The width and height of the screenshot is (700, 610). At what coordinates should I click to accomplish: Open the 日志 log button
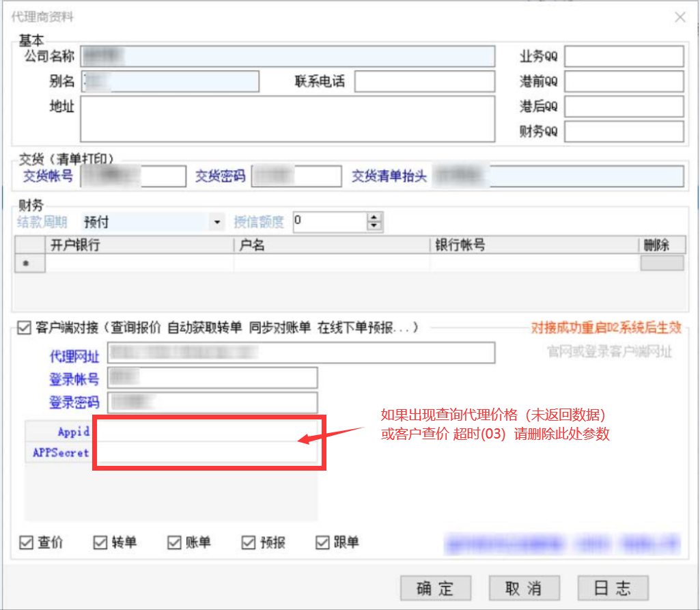tap(613, 588)
